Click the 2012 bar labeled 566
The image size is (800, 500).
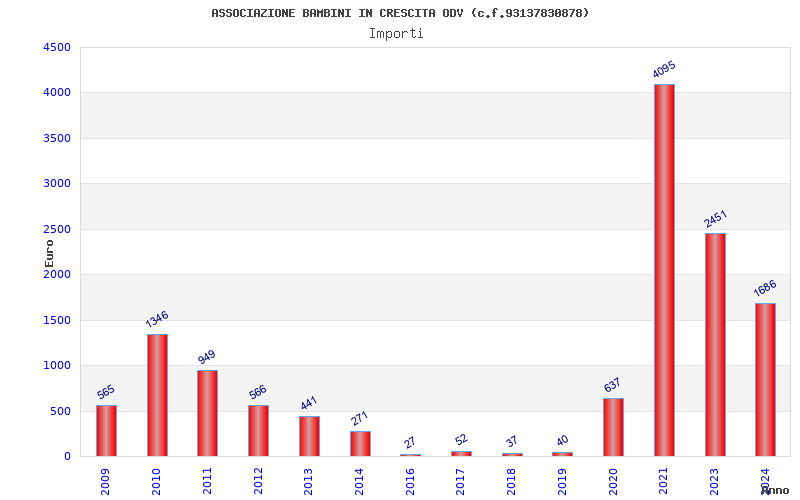(x=258, y=431)
